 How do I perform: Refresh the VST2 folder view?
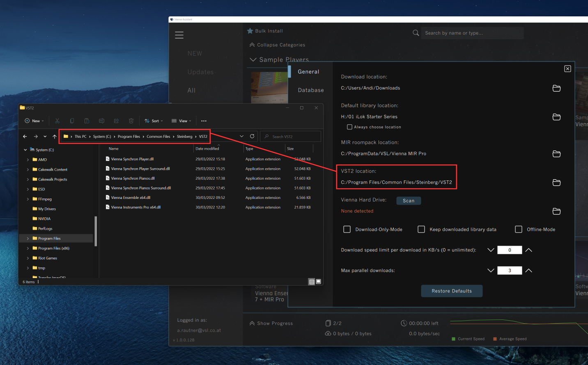252,136
